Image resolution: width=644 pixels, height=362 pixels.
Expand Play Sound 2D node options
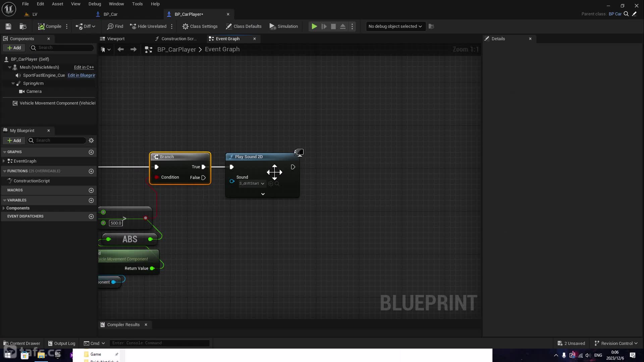(x=263, y=194)
